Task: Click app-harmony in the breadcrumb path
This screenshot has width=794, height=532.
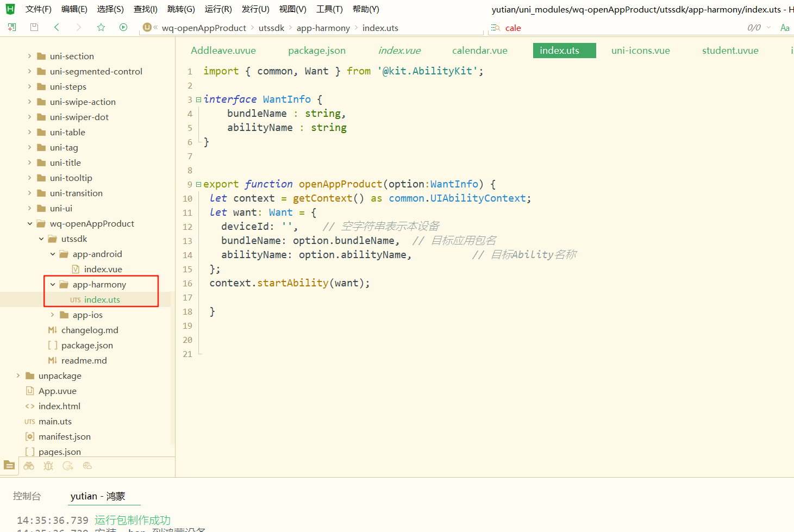Action: [323, 28]
